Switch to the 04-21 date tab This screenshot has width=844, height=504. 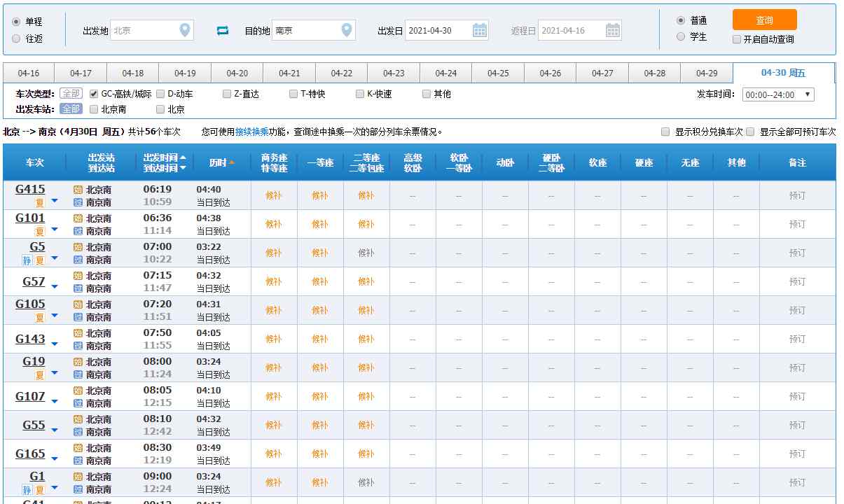[289, 73]
